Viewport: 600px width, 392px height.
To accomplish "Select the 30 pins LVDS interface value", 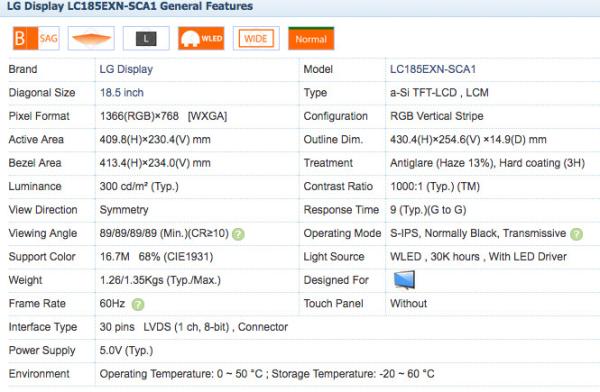I will [x=194, y=327].
